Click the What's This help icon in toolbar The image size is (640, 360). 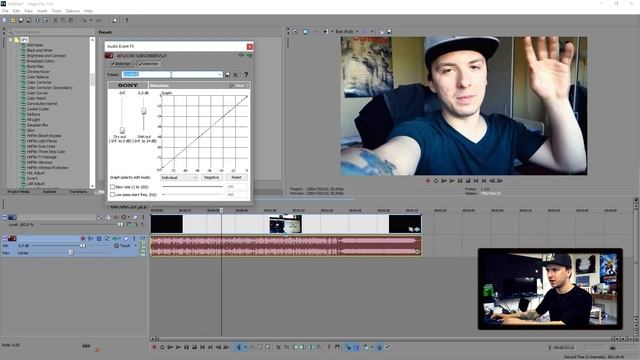(126, 20)
